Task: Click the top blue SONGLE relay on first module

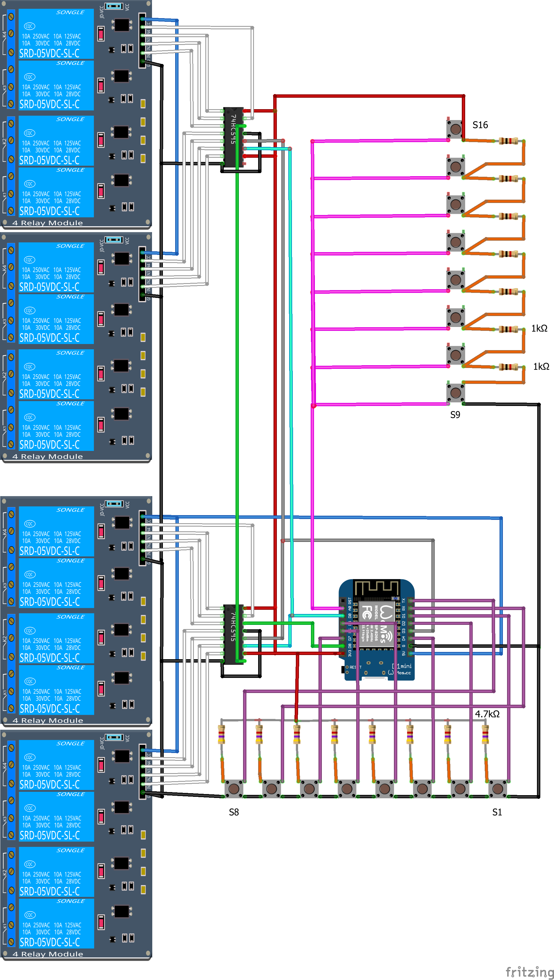Action: point(56,34)
